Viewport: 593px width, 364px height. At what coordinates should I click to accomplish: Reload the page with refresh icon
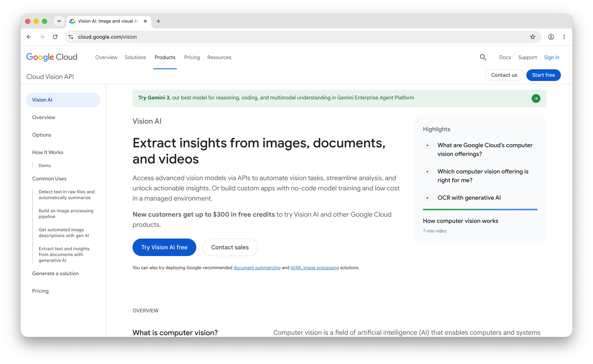click(x=55, y=37)
